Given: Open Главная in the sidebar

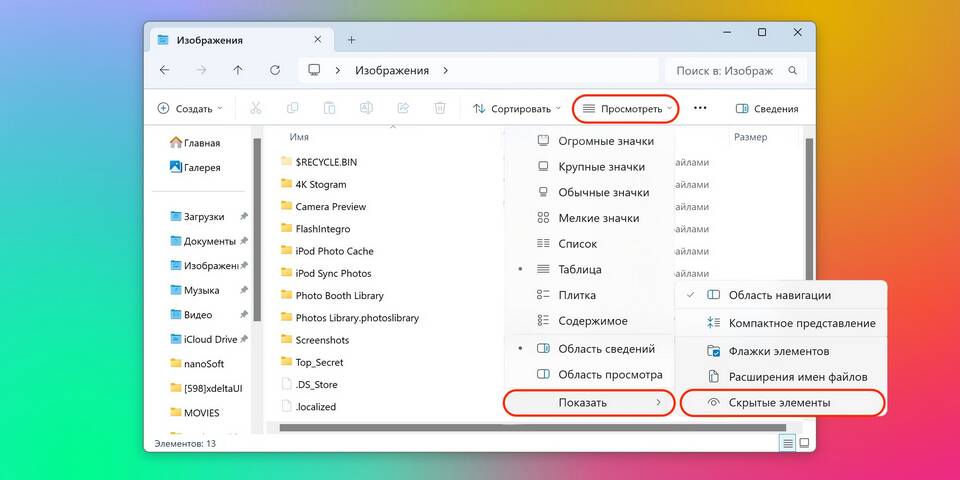Looking at the screenshot, I should pyautogui.click(x=195, y=143).
